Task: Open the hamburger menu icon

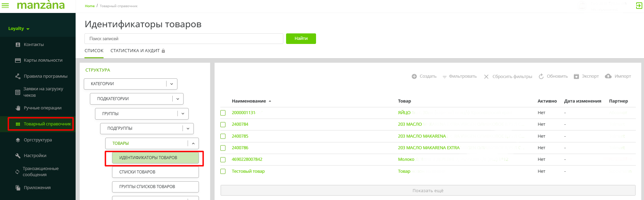Action: [5, 5]
